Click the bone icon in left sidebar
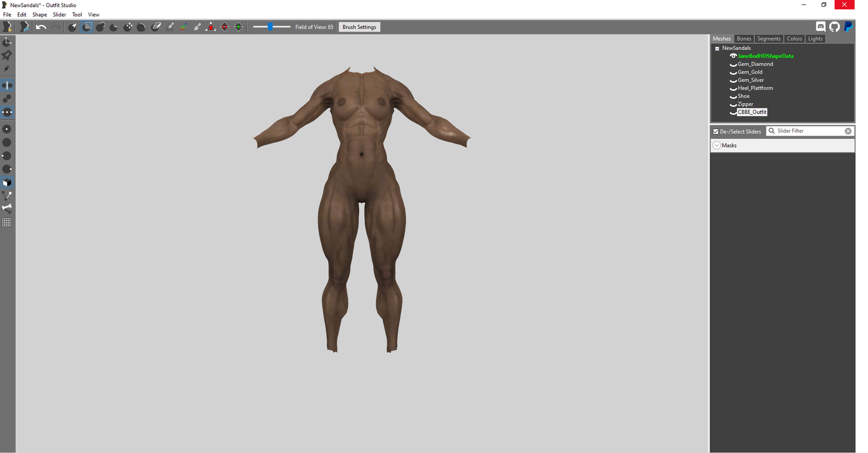868x453 pixels. tap(7, 209)
